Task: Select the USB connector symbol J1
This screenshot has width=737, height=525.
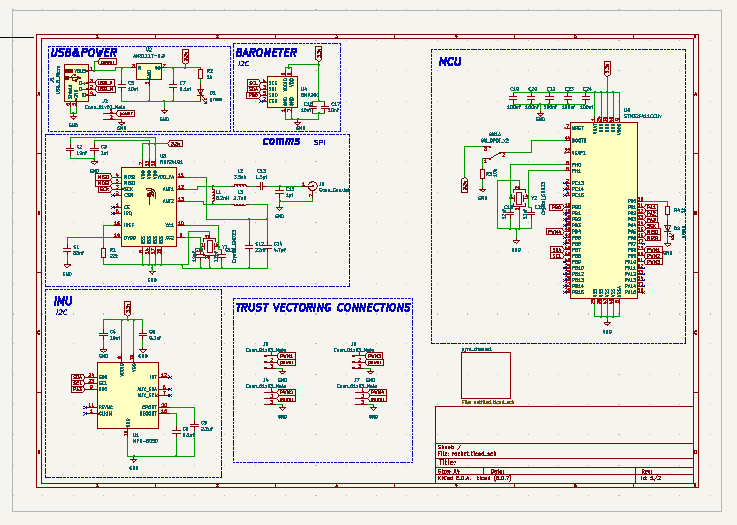Action: (76, 83)
